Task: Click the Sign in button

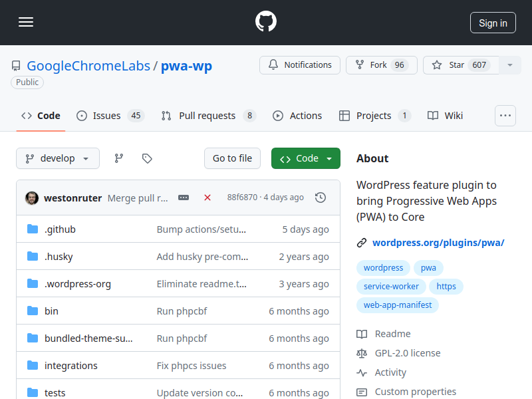Action: click(x=493, y=23)
